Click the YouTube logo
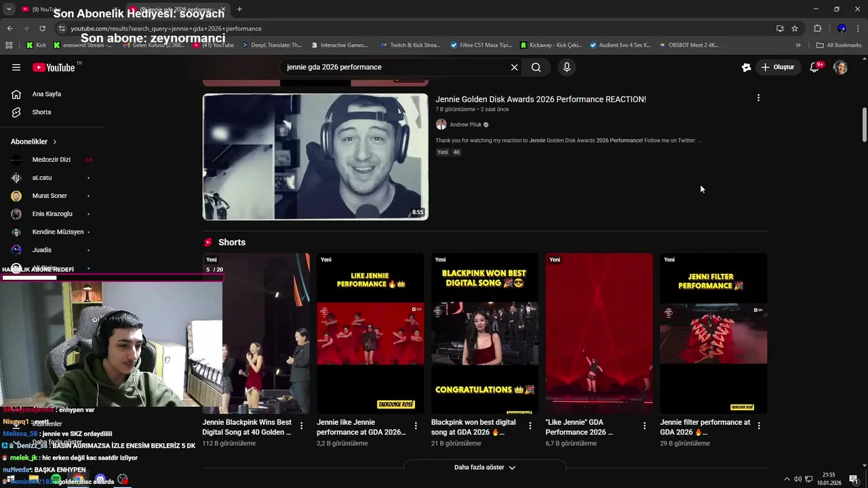This screenshot has width=868, height=488. 54,67
